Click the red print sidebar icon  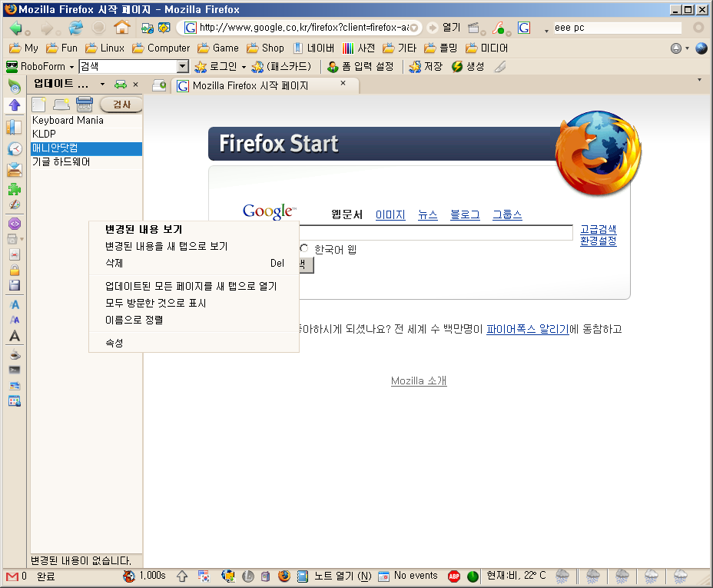tap(15, 254)
